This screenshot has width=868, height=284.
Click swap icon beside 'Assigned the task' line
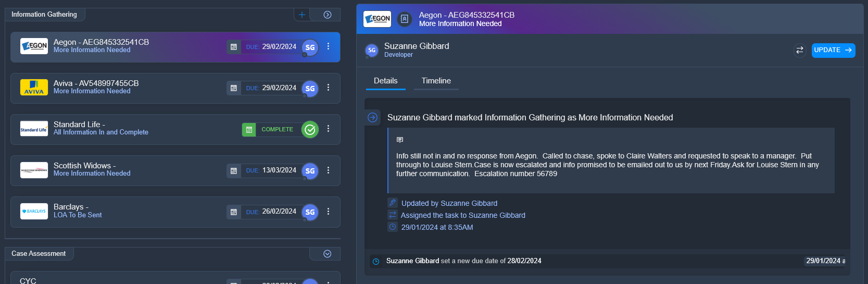tap(393, 215)
